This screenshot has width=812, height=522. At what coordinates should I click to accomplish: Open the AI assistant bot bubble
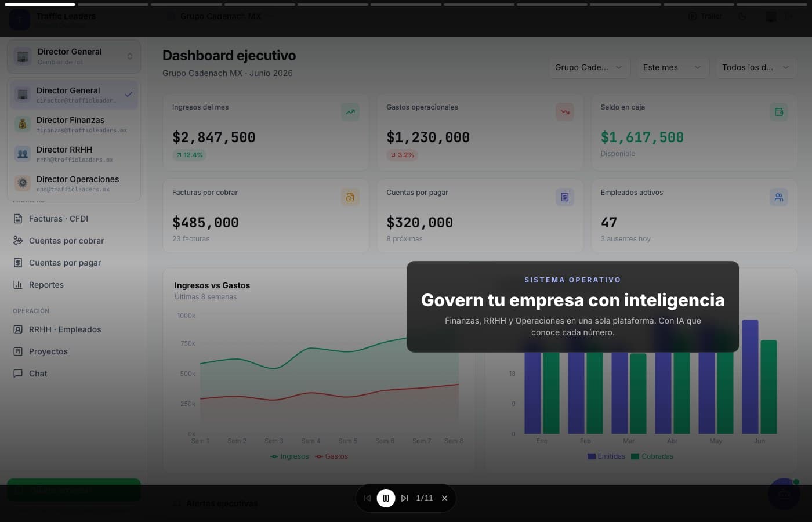pos(784,494)
